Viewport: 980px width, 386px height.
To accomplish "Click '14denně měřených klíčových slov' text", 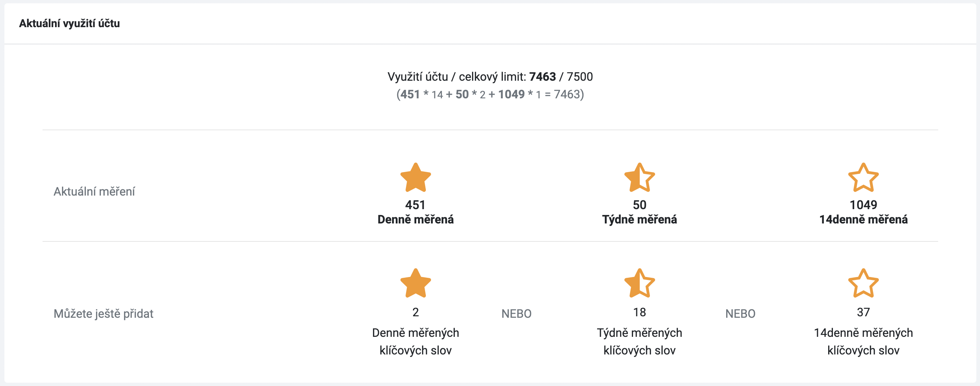I will [x=863, y=342].
